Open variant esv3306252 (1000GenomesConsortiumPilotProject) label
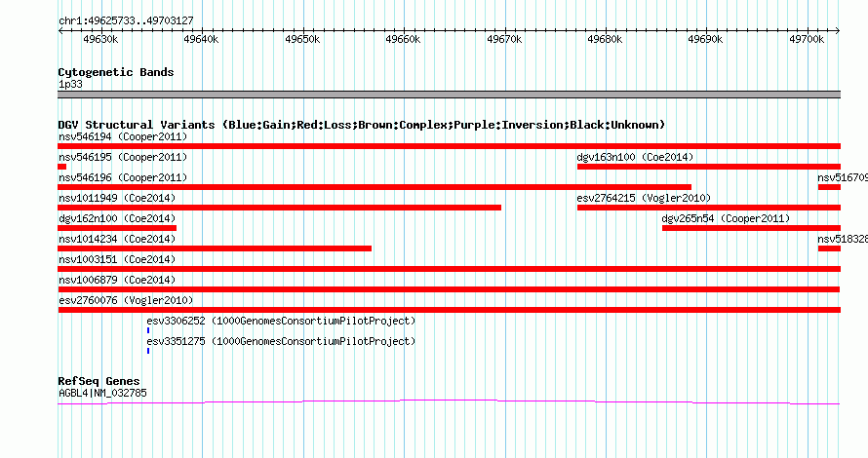Screen dimensions: 868x458 coord(281,321)
